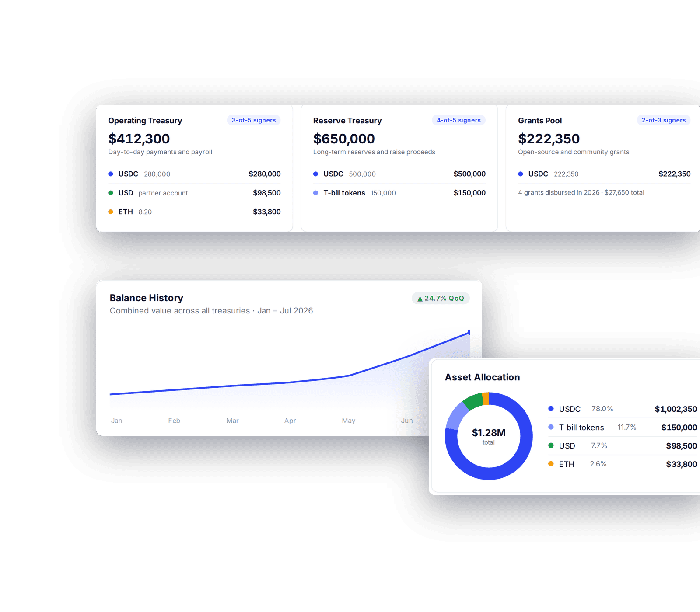Click the green USD dot in Asset Allocation legend
This screenshot has height=612, width=700.
pyautogui.click(x=551, y=445)
